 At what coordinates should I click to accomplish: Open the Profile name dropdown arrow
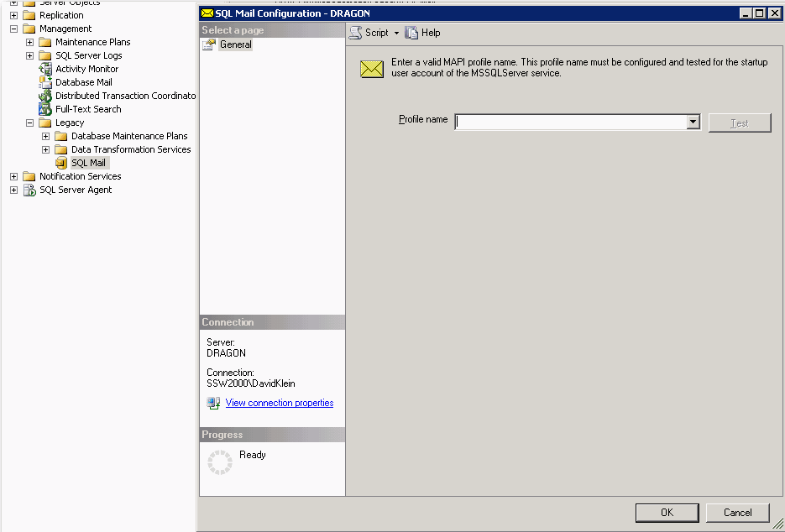693,123
